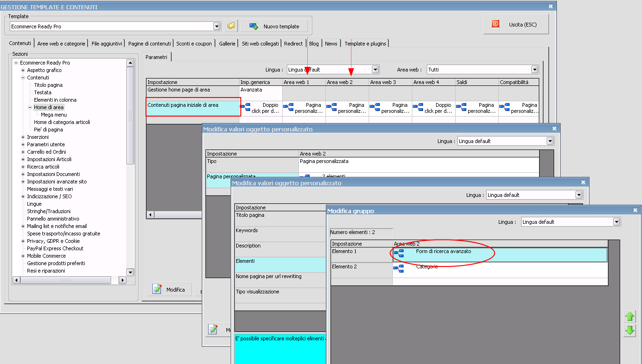The width and height of the screenshot is (642, 364).
Task: Open the Pagine di contenuti tab
Action: click(150, 44)
